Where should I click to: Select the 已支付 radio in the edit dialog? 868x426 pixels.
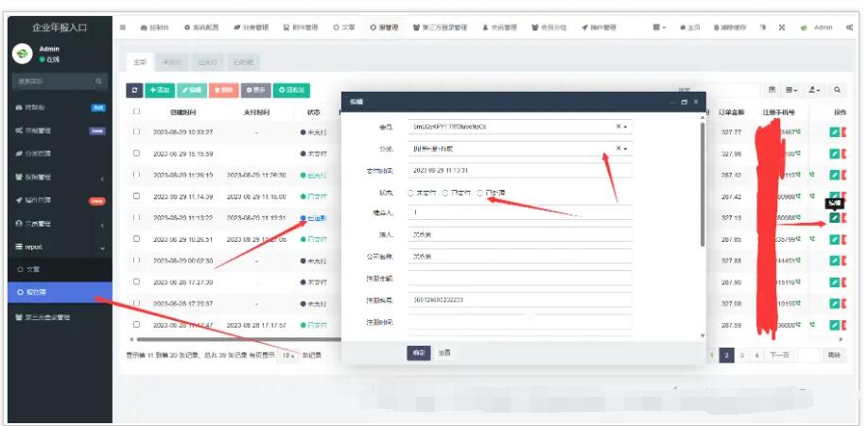point(445,193)
